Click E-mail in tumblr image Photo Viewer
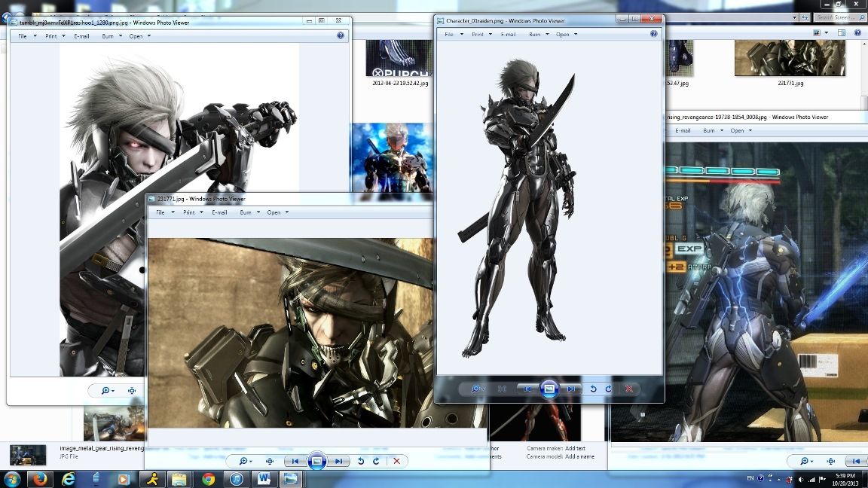The height and width of the screenshot is (488, 868). (81, 36)
